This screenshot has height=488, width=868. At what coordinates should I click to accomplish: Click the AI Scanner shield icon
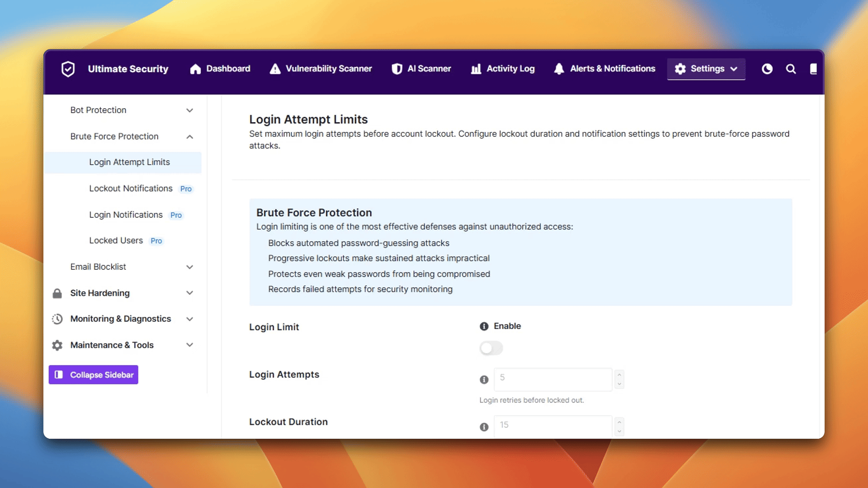pos(397,69)
